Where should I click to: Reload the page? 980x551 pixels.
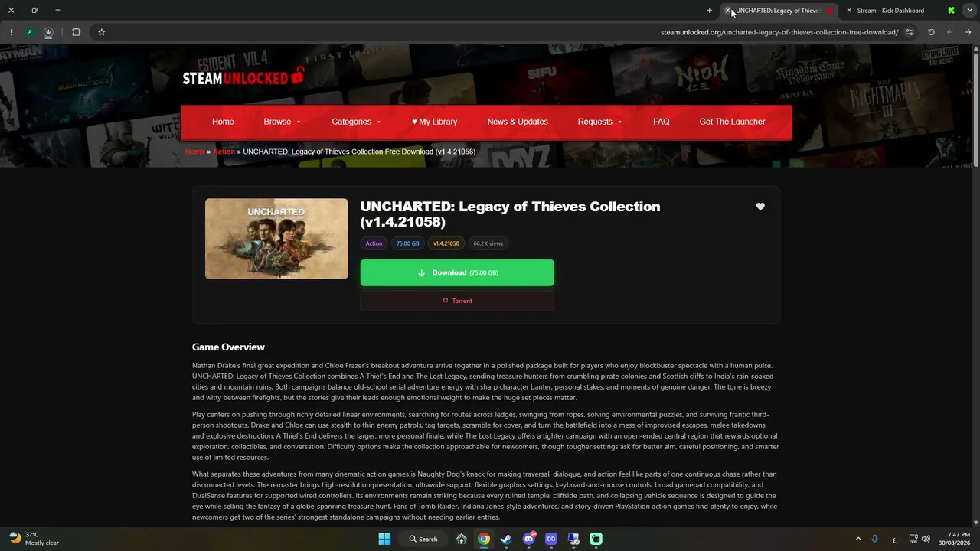(931, 32)
